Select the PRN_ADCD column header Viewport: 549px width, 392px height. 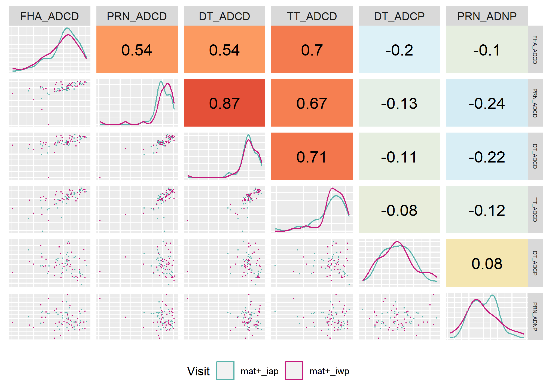(137, 16)
